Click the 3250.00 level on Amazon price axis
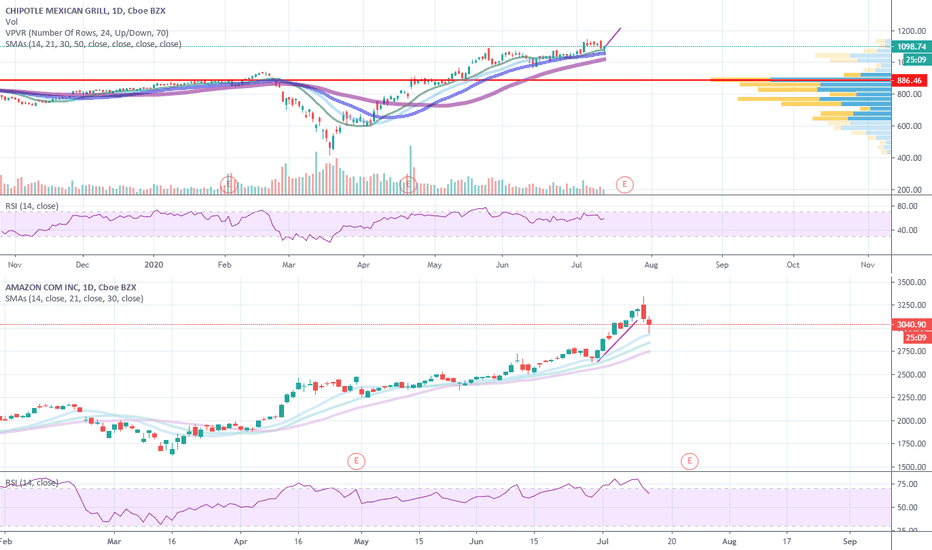This screenshot has width=932, height=550. (912, 305)
